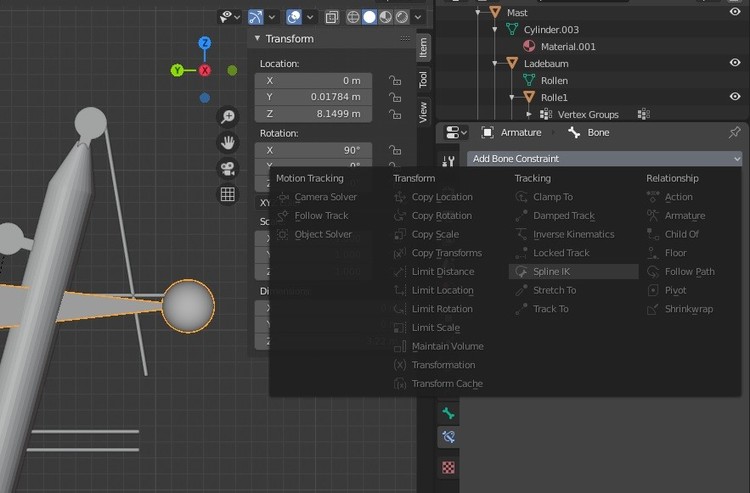Open the overlays options dropdown

click(x=310, y=17)
